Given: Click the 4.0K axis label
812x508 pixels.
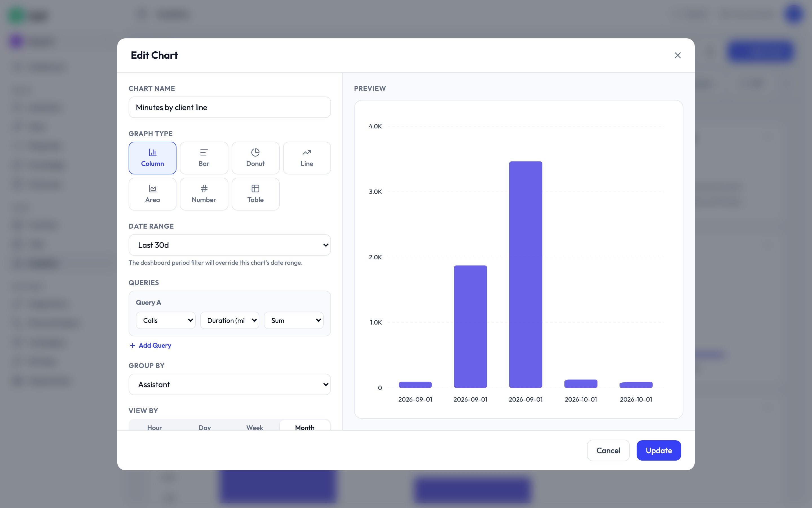Looking at the screenshot, I should 375,126.
